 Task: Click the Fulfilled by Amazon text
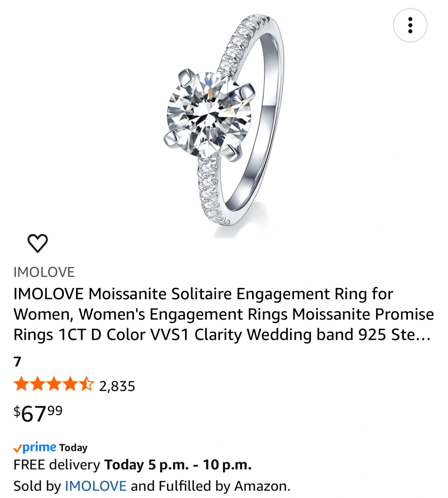pyautogui.click(x=224, y=486)
